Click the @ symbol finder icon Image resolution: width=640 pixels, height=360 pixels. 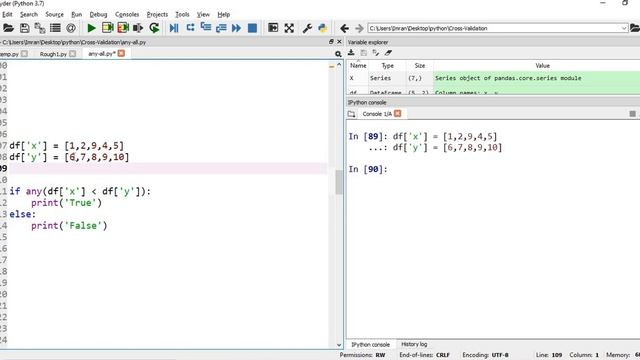(x=71, y=28)
